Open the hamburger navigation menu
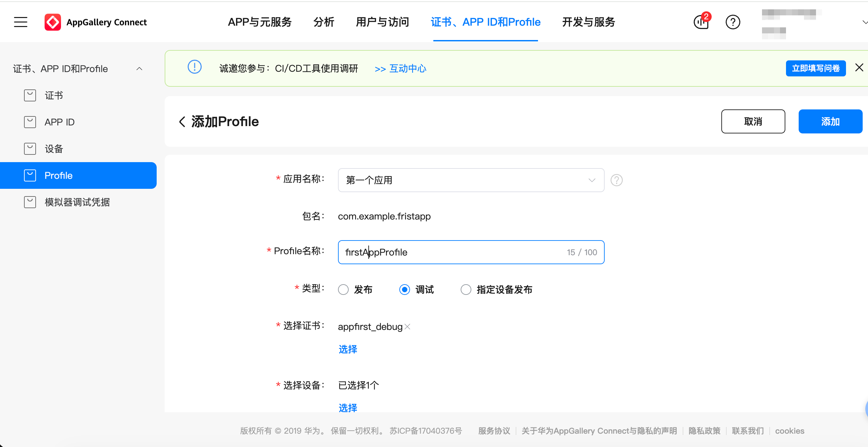The height and width of the screenshot is (447, 868). 20,22
